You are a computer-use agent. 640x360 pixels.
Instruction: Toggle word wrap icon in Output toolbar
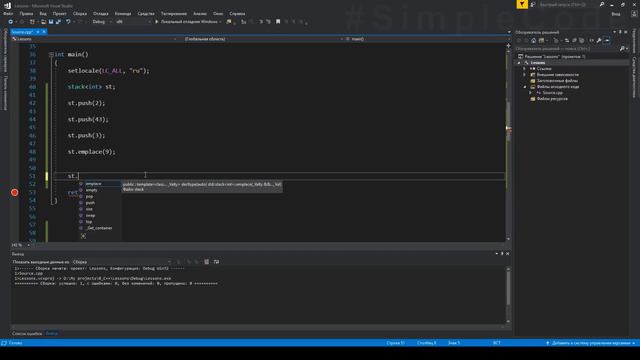pos(216,262)
